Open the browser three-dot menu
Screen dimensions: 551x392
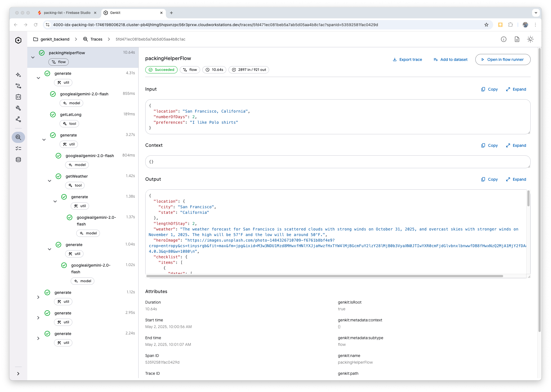click(535, 25)
